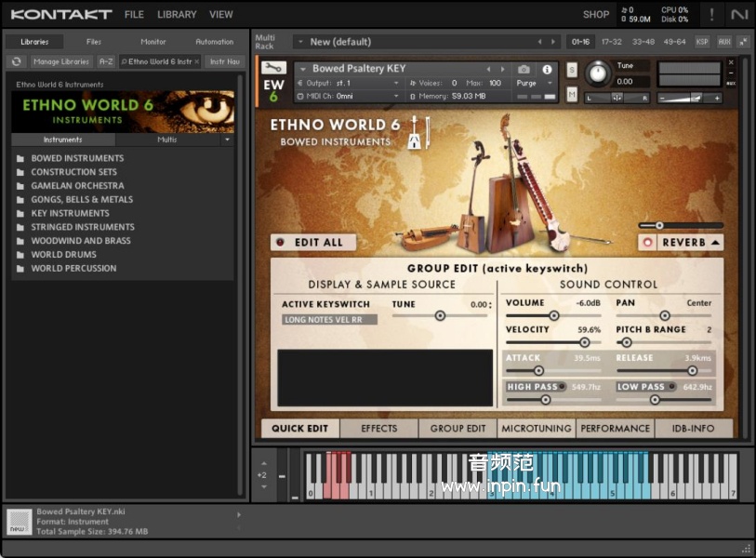Open the KSP master script panel
Screen dimensions: 756x558
click(702, 42)
